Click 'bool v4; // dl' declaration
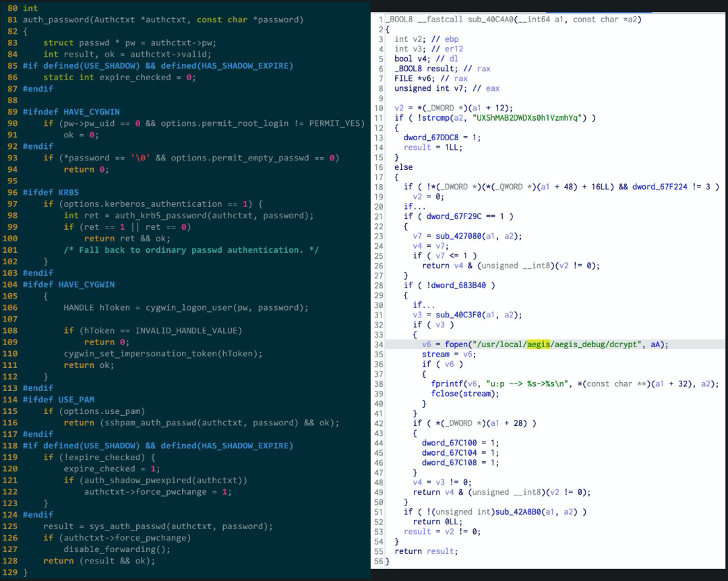The image size is (728, 581). click(426, 59)
